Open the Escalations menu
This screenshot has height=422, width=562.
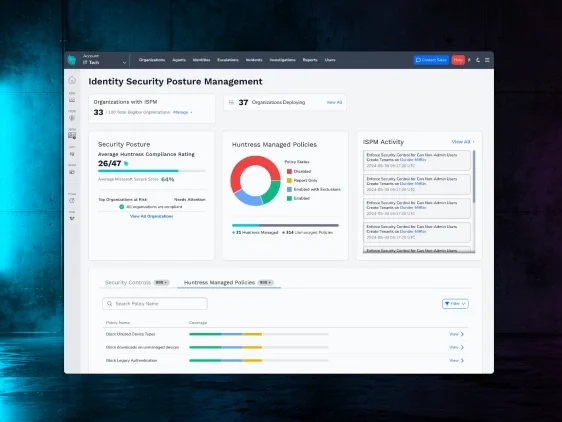(x=228, y=60)
